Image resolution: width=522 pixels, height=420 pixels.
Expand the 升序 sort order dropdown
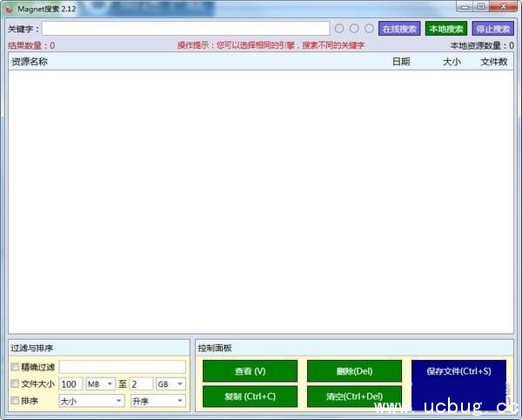[157, 401]
